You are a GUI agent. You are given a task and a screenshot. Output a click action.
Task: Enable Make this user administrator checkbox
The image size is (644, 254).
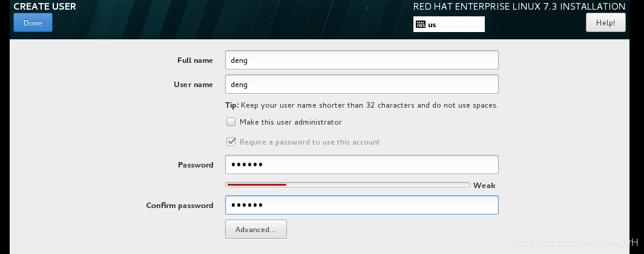(x=231, y=122)
